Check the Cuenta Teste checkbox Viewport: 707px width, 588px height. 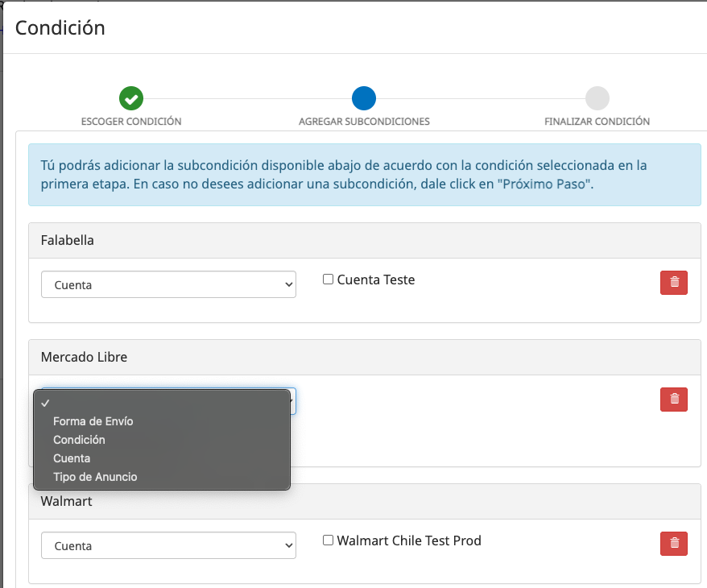(x=328, y=280)
